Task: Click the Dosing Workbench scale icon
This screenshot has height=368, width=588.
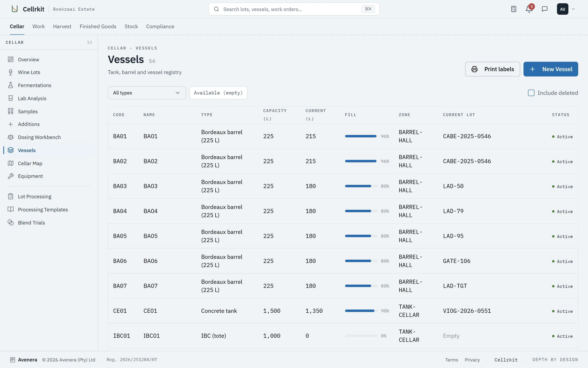Action: click(10, 137)
